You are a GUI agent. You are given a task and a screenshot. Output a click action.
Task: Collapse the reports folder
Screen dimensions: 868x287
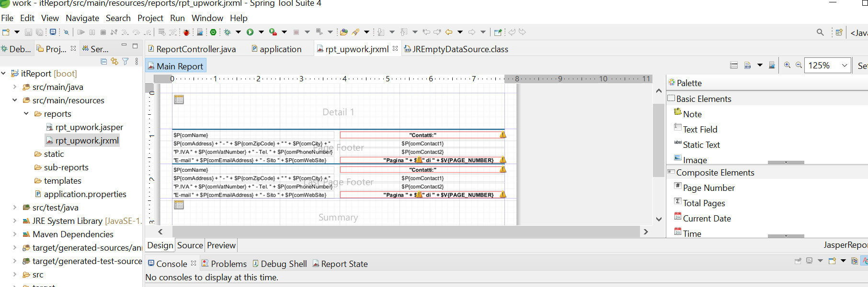click(26, 113)
